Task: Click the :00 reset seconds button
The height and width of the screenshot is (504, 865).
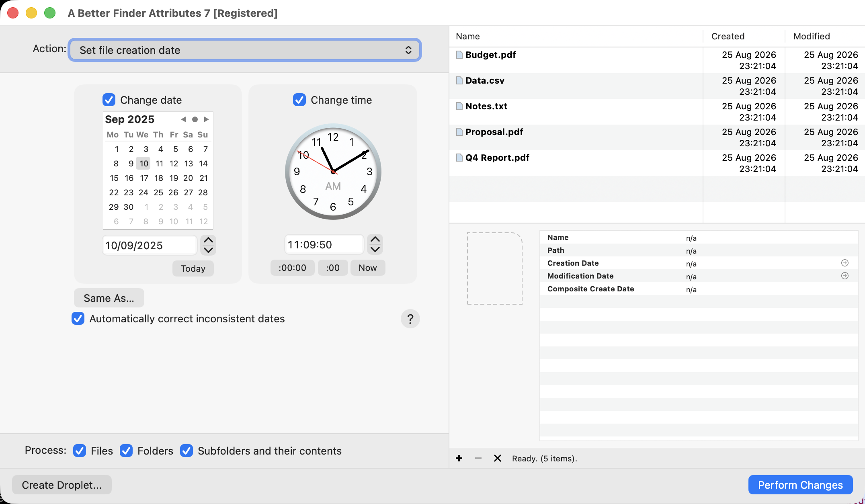Action: [332, 268]
